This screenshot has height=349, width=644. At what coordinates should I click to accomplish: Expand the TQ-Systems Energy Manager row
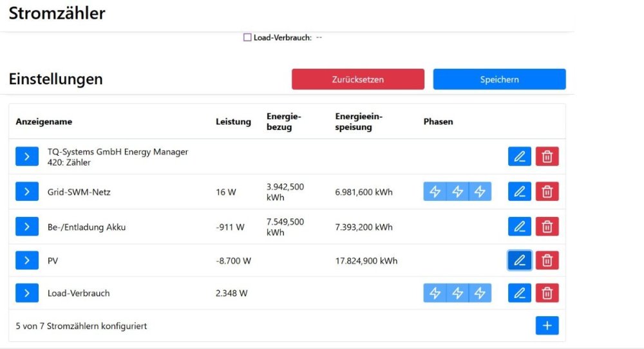(27, 156)
